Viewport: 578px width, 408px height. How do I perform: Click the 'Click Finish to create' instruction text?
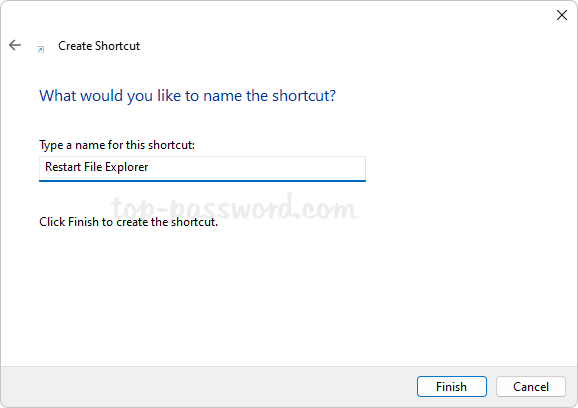(x=128, y=222)
